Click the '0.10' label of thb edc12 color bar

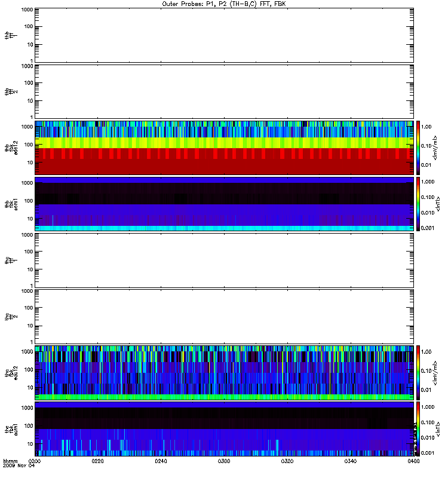tap(426, 146)
